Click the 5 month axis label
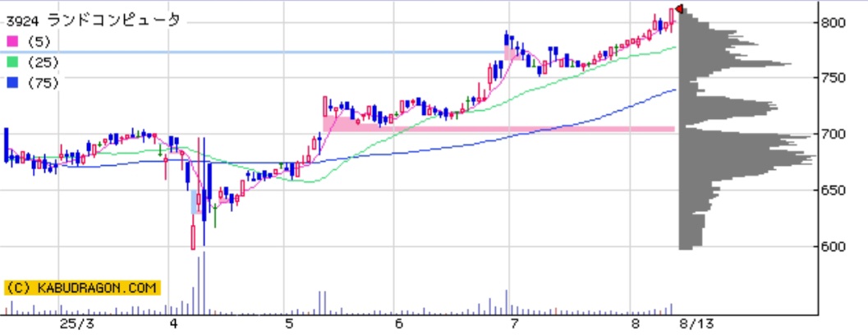 [289, 324]
